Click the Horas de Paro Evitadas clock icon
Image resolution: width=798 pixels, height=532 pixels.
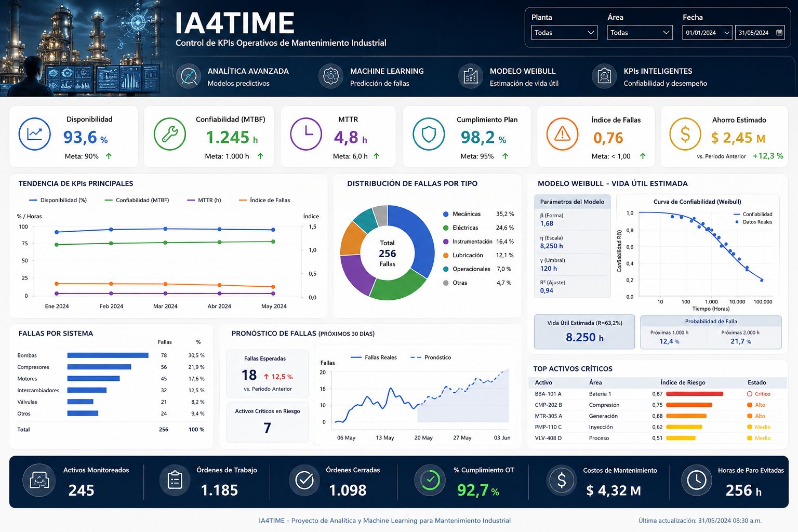tap(697, 480)
